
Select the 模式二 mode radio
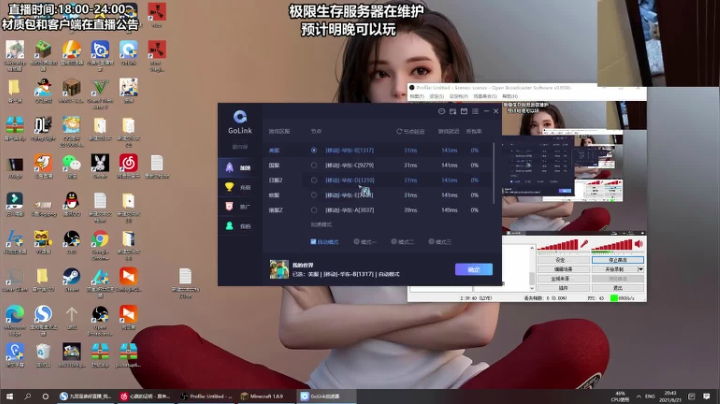(394, 241)
